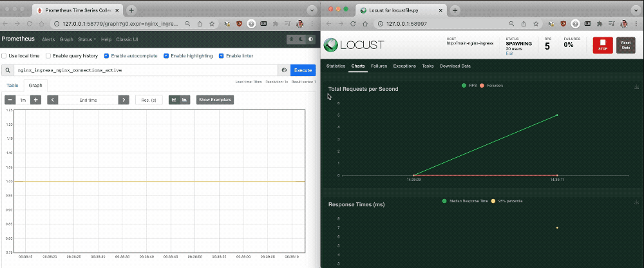Switch to the Table tab
This screenshot has height=268, width=644.
coord(12,85)
